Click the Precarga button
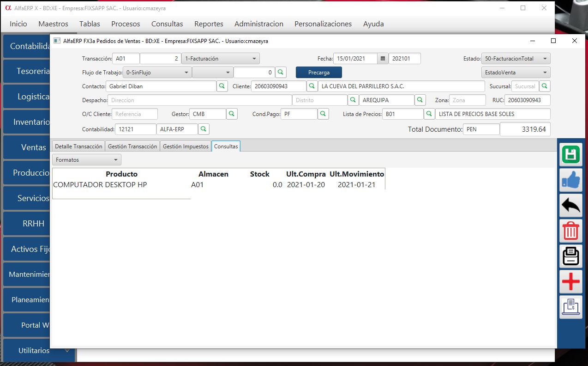The height and width of the screenshot is (366, 588). tap(319, 73)
